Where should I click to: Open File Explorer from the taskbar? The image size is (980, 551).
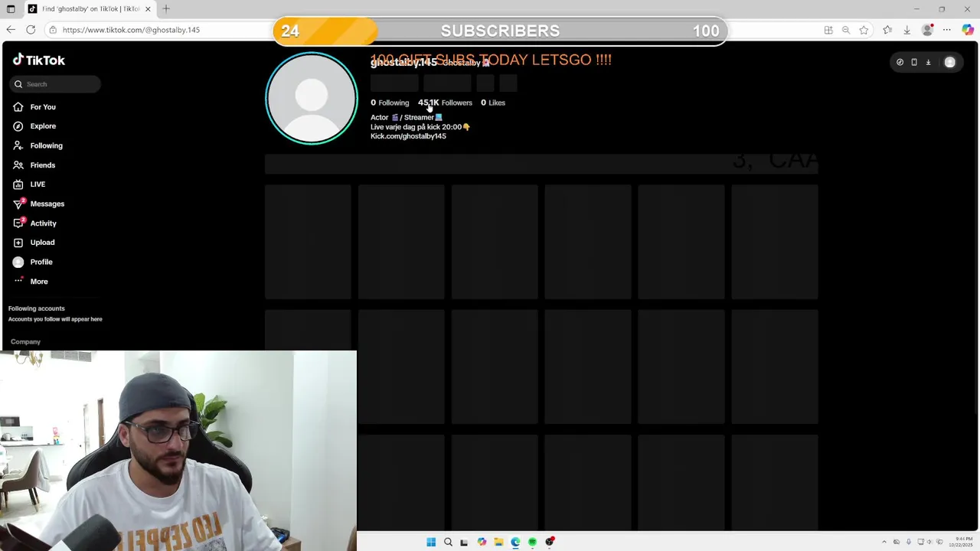(498, 542)
